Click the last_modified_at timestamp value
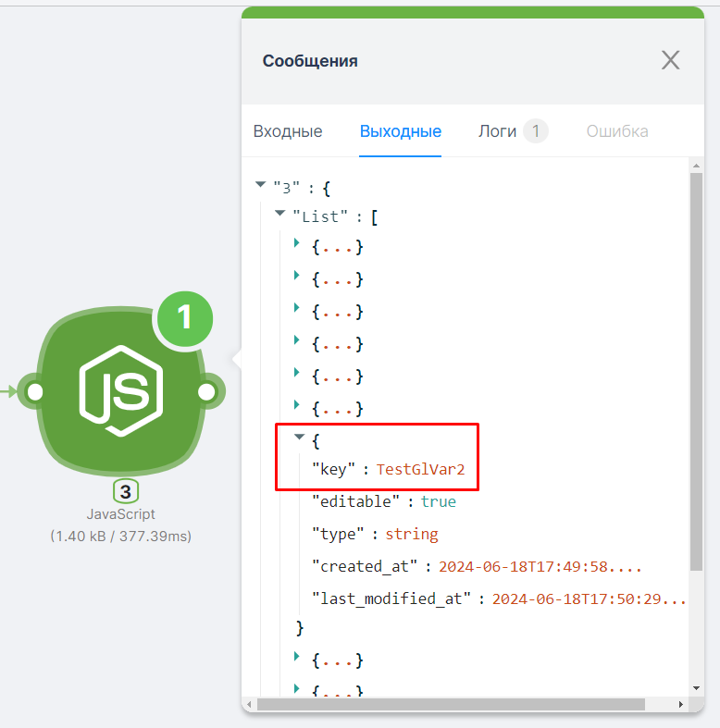This screenshot has width=720, height=728. (589, 599)
